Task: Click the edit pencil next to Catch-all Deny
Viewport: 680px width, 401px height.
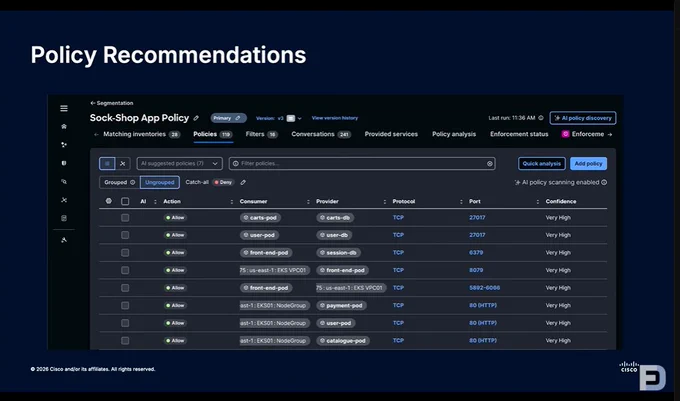Action: point(243,183)
